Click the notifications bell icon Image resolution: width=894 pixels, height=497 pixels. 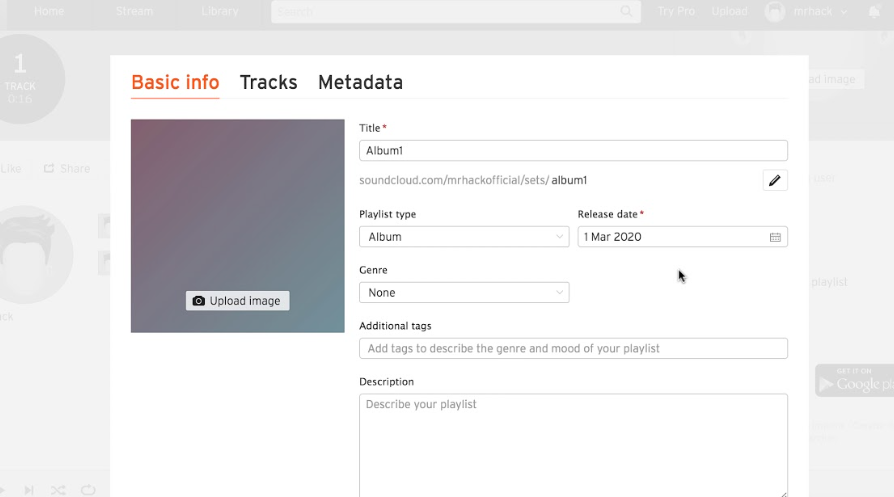pos(874,12)
